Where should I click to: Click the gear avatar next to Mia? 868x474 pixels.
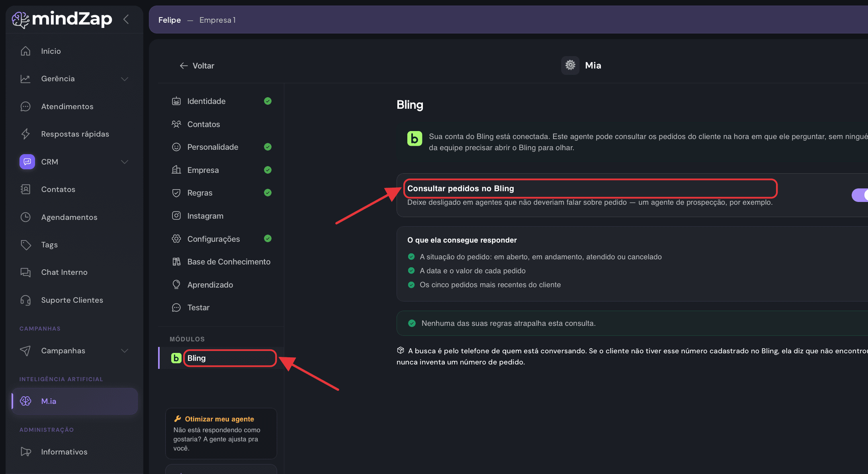point(570,65)
